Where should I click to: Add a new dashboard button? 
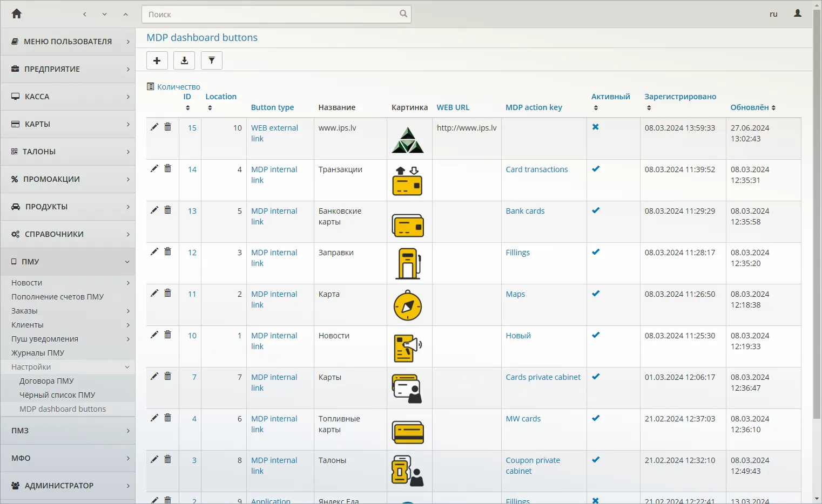pos(157,60)
